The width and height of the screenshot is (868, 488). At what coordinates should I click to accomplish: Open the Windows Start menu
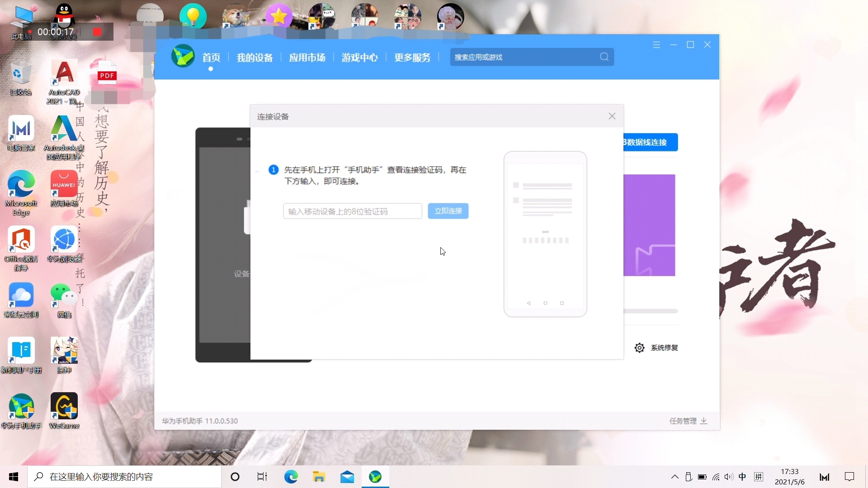pyautogui.click(x=14, y=477)
